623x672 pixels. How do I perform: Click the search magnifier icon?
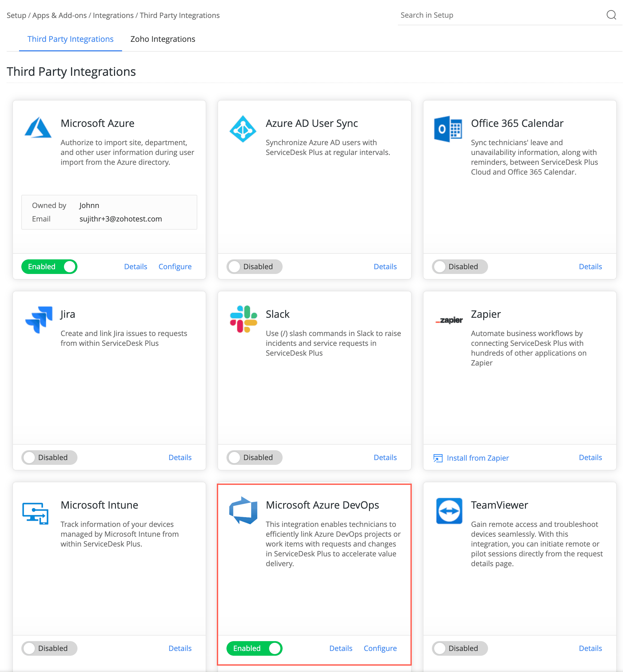click(611, 15)
